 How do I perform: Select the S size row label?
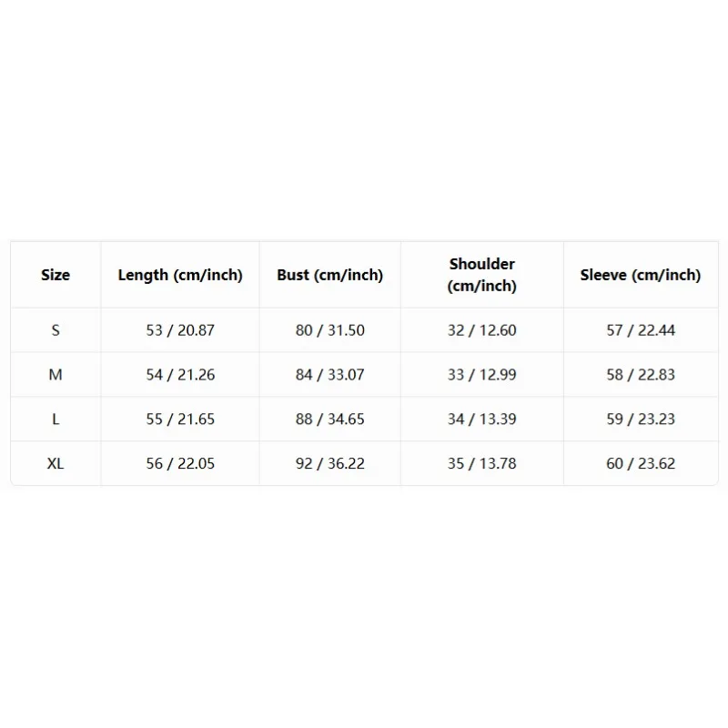(x=56, y=330)
